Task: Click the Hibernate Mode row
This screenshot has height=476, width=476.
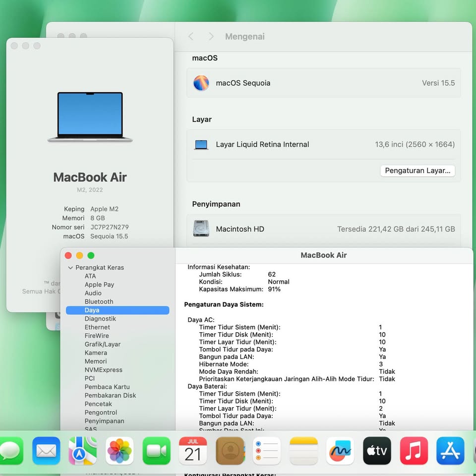Action: 291,364
